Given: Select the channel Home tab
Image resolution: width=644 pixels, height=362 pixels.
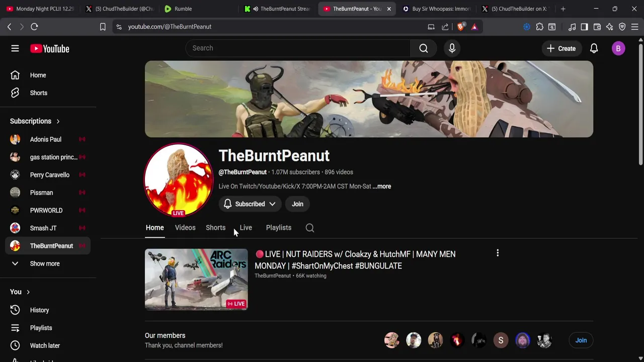Looking at the screenshot, I should tap(155, 228).
